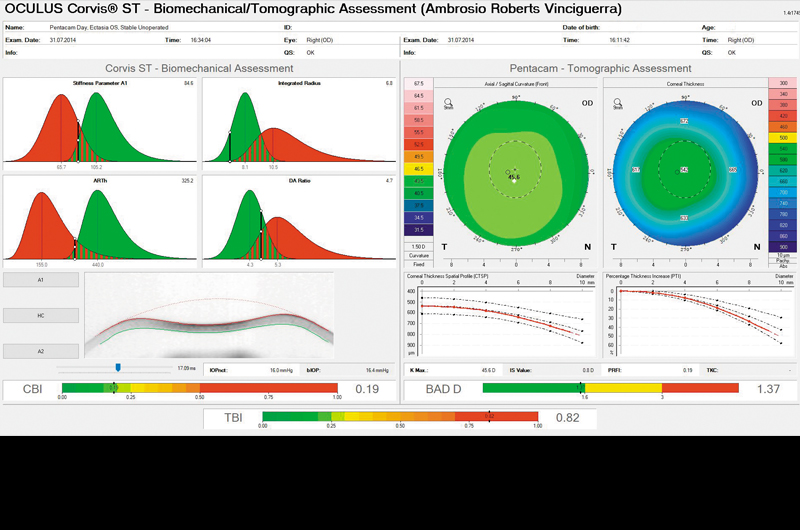Click the 17.09 ms time readout

coord(186,368)
